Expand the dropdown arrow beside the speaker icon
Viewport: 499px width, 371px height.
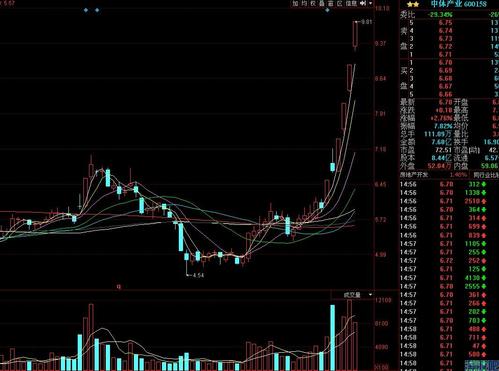point(370,3)
